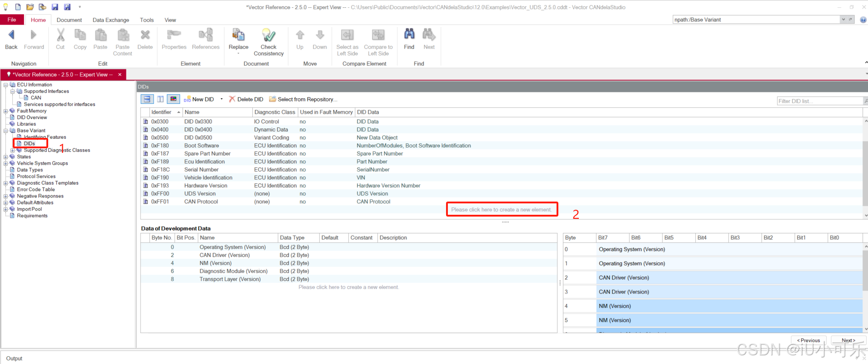Collapse the ECU Information tree node
Screen dimensions: 868x364
click(x=5, y=85)
